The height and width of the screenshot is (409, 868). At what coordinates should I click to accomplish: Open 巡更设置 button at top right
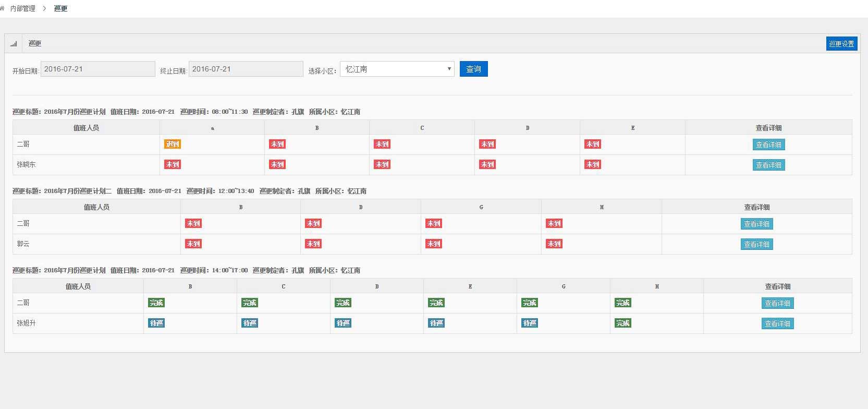pos(842,44)
